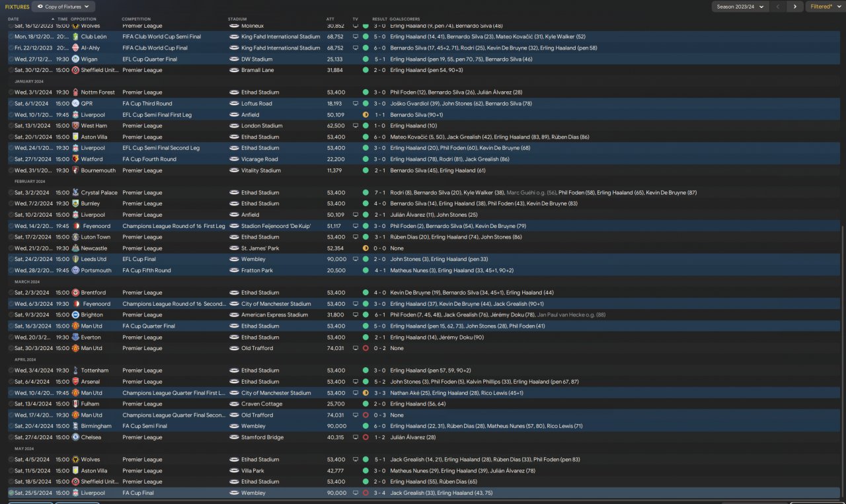Click the Leeds Utd club badge

[x=75, y=259]
